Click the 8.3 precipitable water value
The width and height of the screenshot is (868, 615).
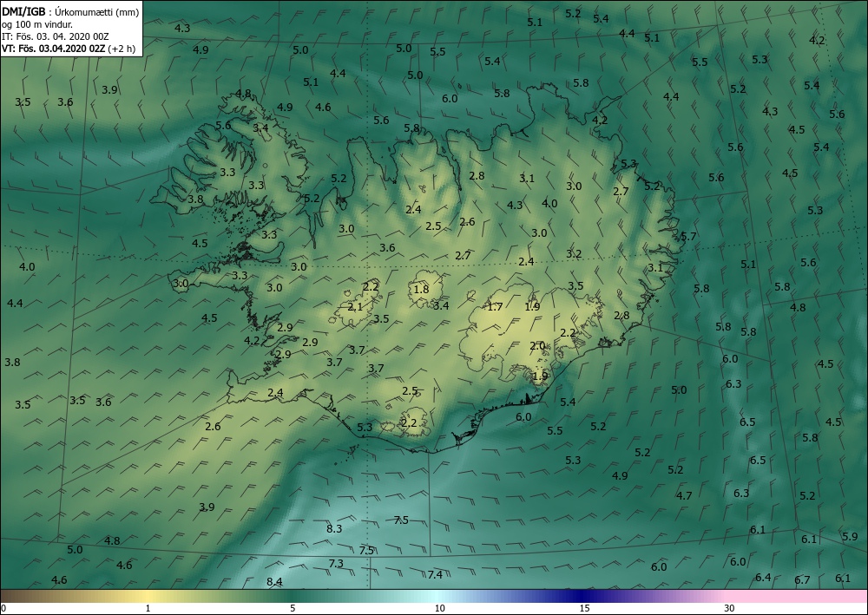click(x=334, y=529)
